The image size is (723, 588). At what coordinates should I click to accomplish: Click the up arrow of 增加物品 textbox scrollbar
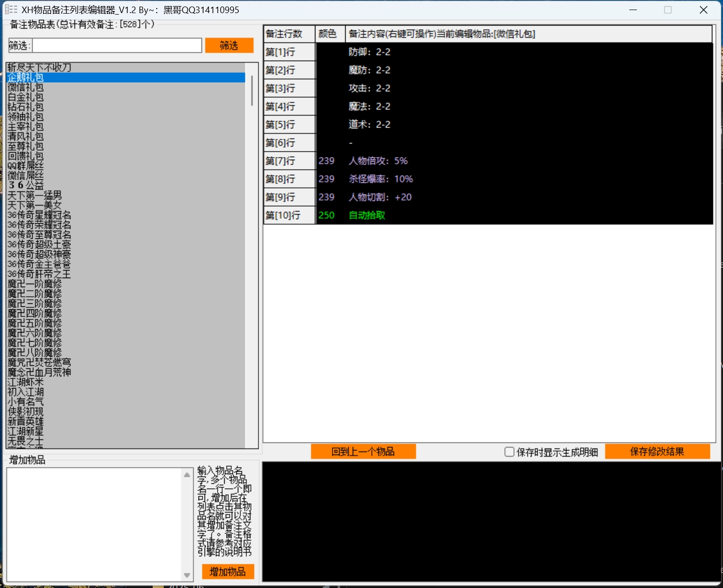pos(187,475)
